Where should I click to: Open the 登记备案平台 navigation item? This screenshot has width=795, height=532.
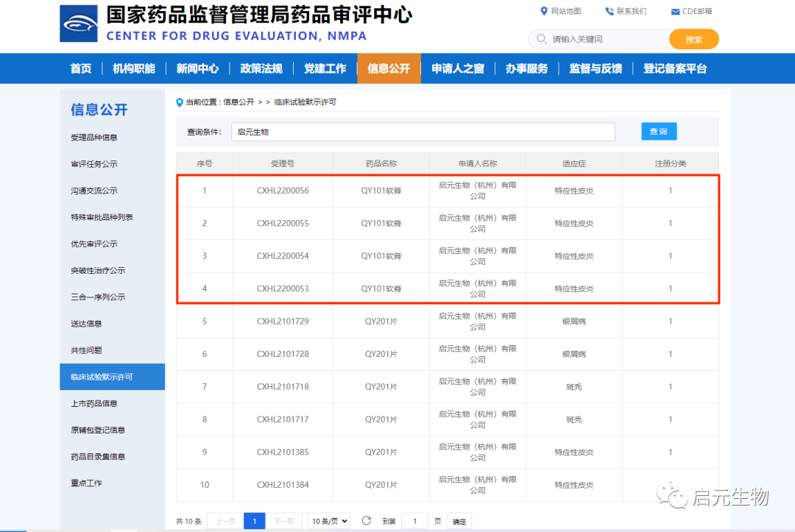tap(674, 68)
